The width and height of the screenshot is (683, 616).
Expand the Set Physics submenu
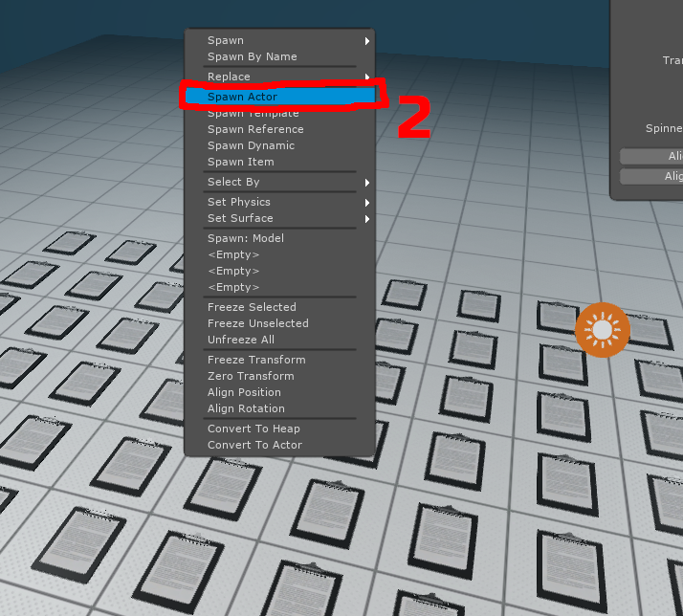(279, 202)
